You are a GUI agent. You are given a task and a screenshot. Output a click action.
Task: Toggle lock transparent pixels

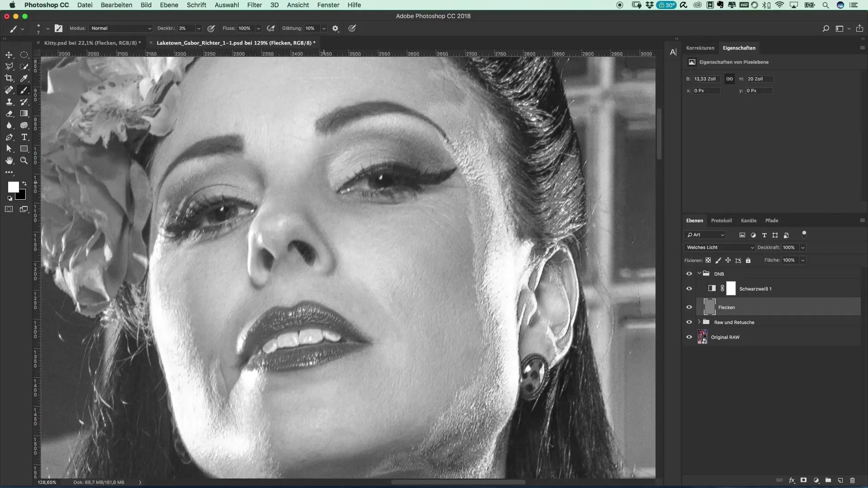click(x=708, y=260)
